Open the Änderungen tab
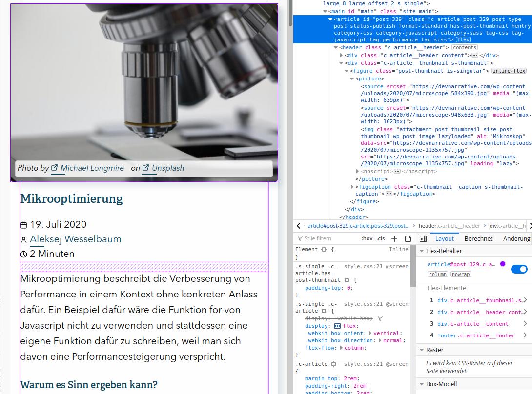This screenshot has height=394, width=532. click(x=517, y=239)
